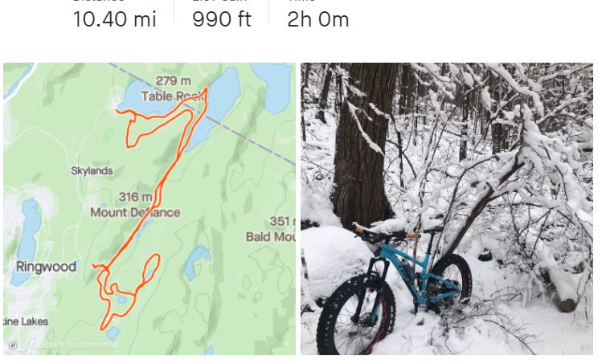This screenshot has width=602, height=364.
Task: Click the 10.40 mi distance stat
Action: pos(114,19)
